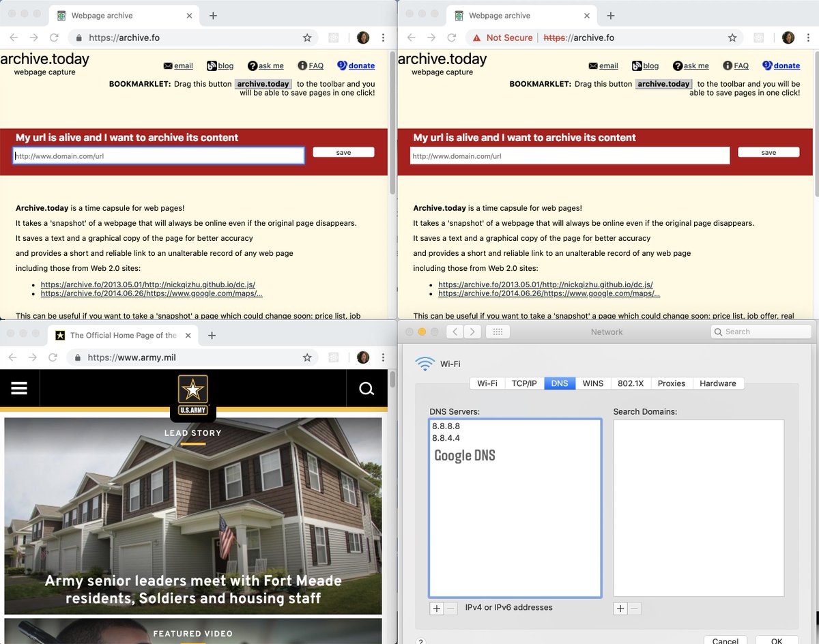819x644 pixels.
Task: Add search domain with plus button
Action: tap(620, 609)
